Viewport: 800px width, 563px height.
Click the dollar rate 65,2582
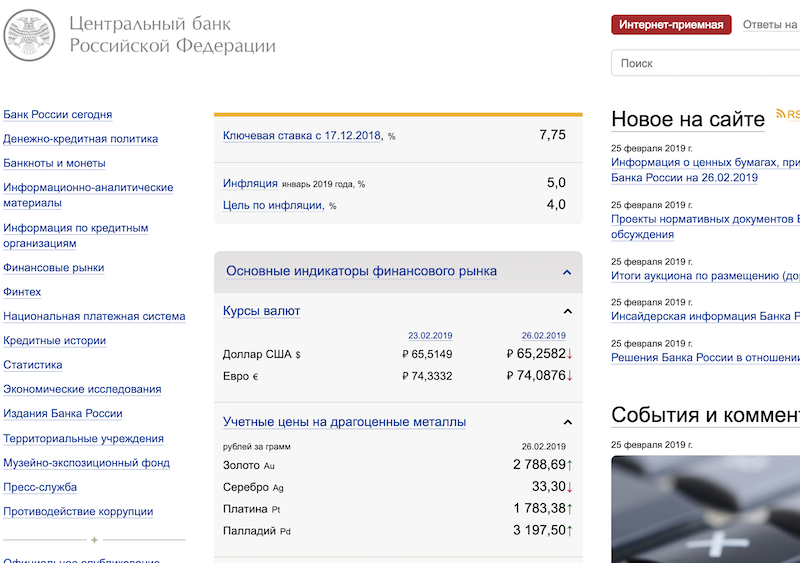(x=537, y=354)
